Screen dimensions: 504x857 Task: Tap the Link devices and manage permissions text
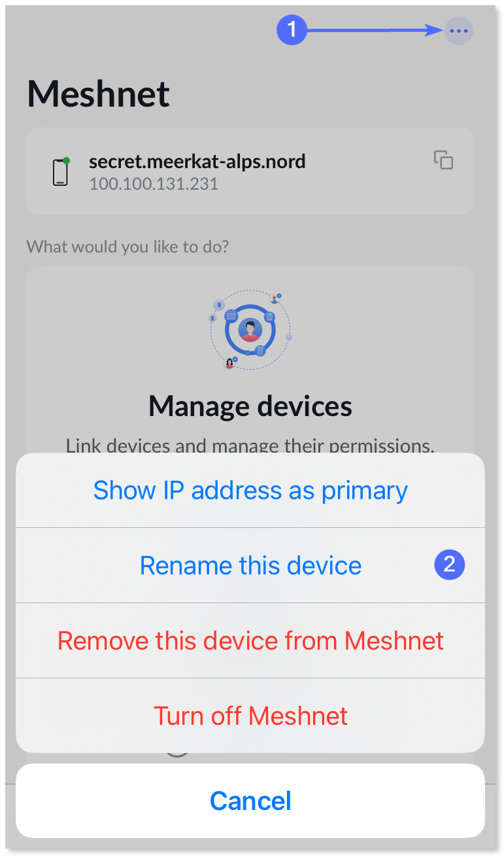tap(250, 446)
